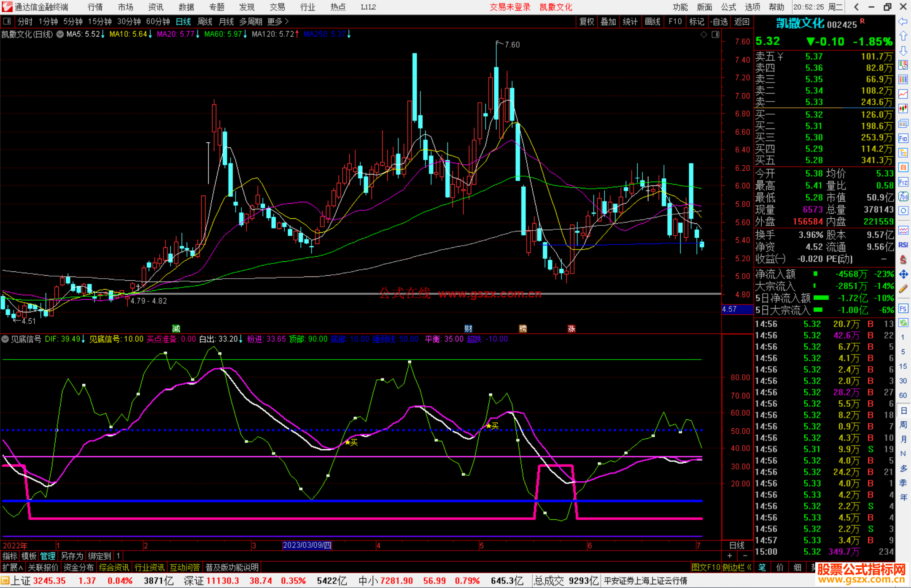Select the 月 period in right sidebar
Screen dimensions: 911x588
pos(903,439)
